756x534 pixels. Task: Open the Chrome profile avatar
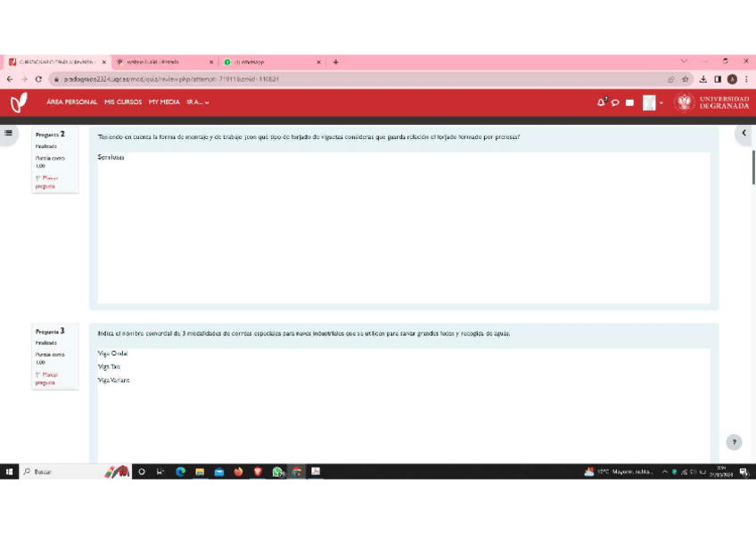click(732, 79)
